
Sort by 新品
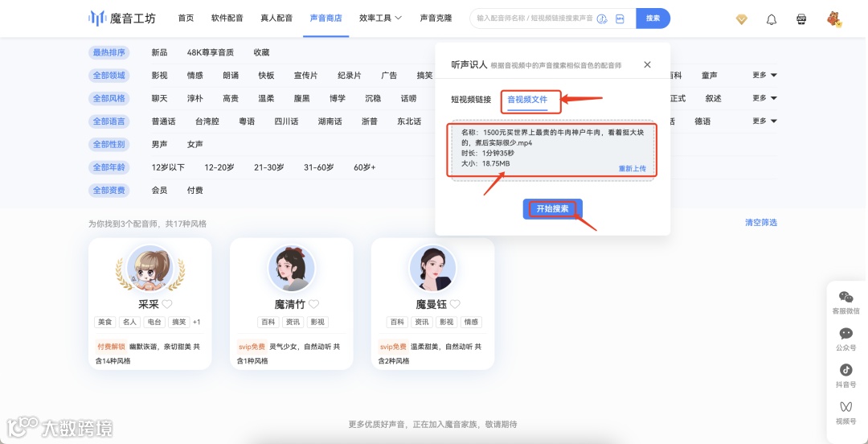[159, 52]
